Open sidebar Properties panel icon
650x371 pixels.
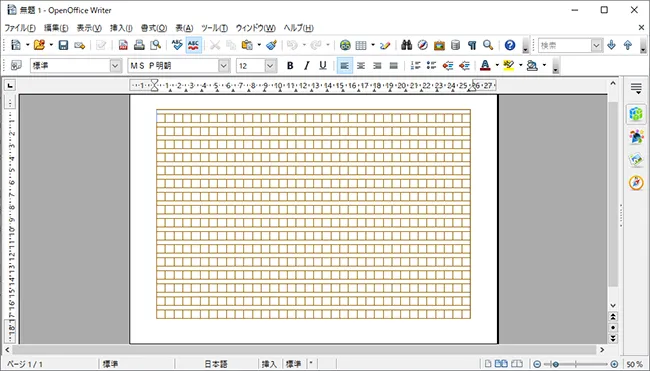[636, 114]
